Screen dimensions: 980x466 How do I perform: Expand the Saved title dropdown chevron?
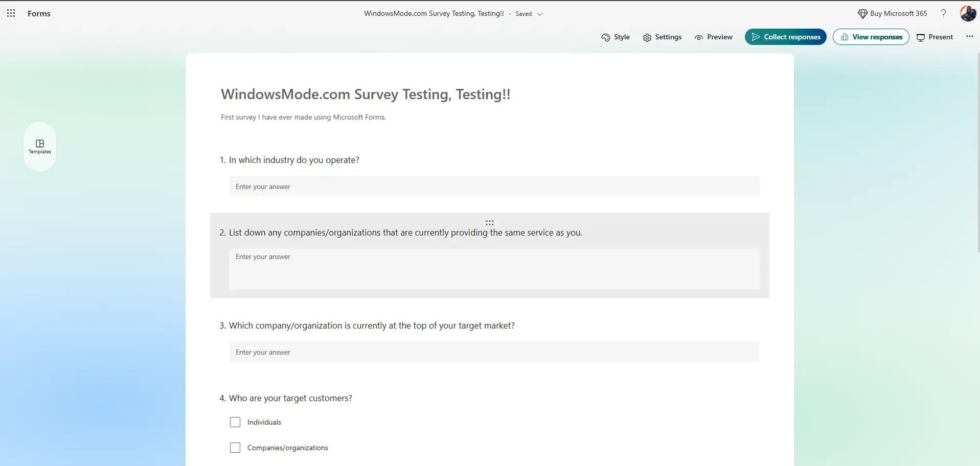(540, 14)
